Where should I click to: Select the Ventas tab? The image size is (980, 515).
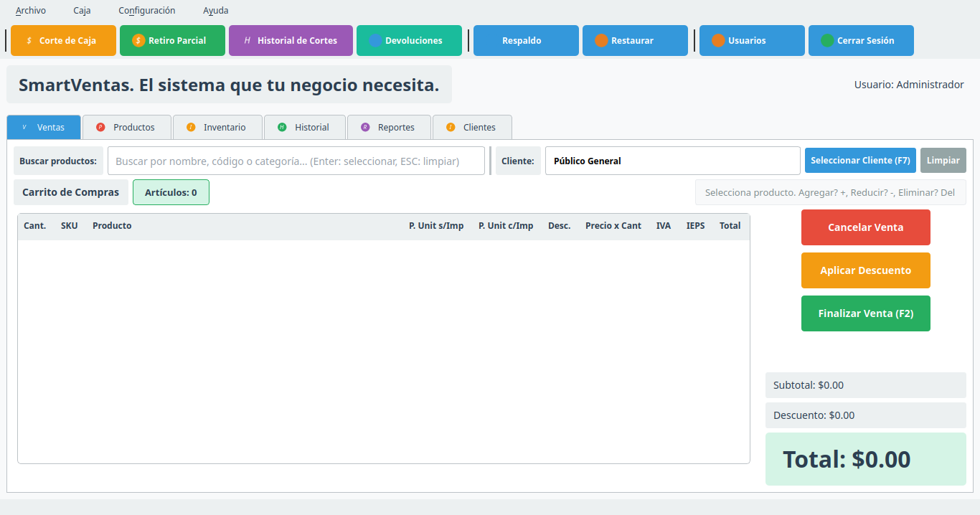tap(44, 127)
